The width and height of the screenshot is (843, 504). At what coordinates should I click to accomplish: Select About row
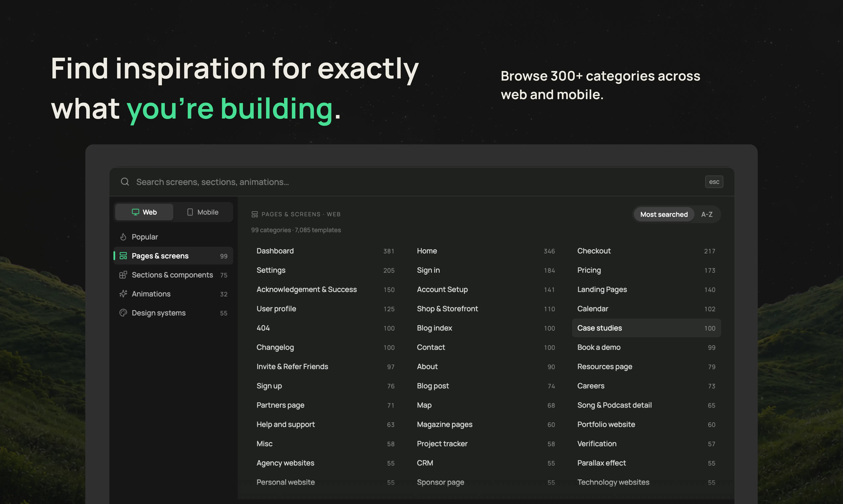(486, 366)
